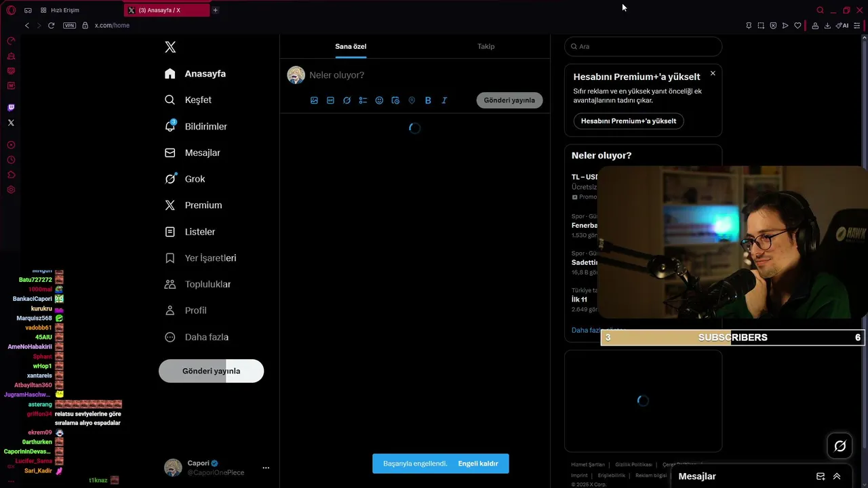Viewport: 868px width, 488px height.
Task: Go back in browser history
Action: [27, 25]
